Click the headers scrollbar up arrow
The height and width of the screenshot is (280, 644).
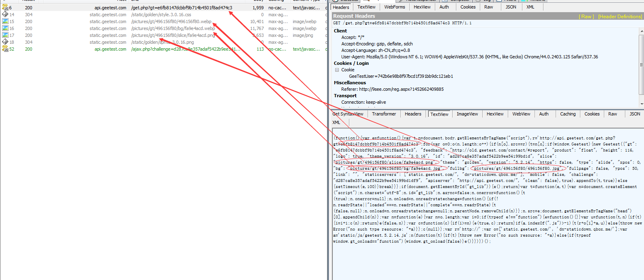pyautogui.click(x=641, y=31)
